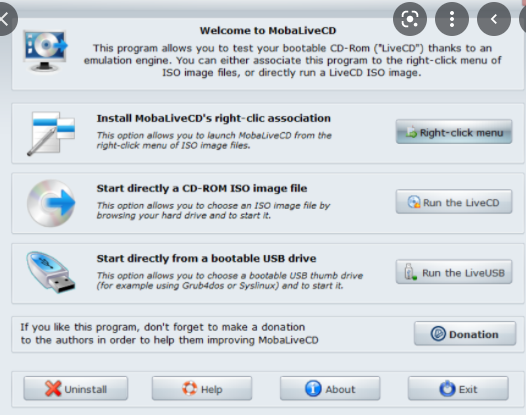Click the blue USB thumb drive icon
526x415 pixels.
51,272
